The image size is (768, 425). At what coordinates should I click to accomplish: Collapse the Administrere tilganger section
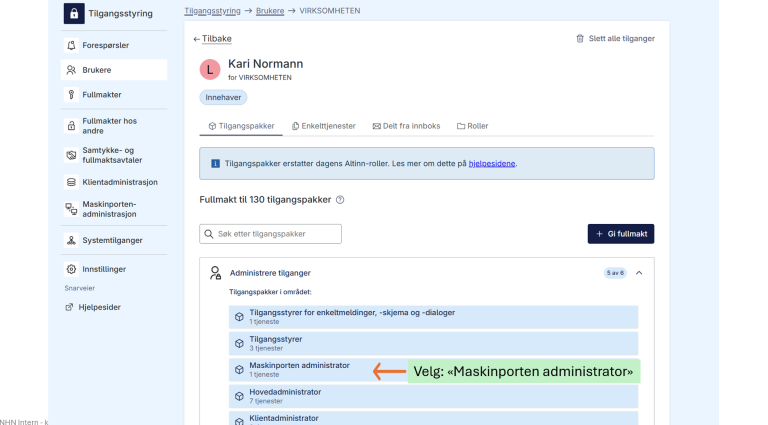click(x=639, y=273)
